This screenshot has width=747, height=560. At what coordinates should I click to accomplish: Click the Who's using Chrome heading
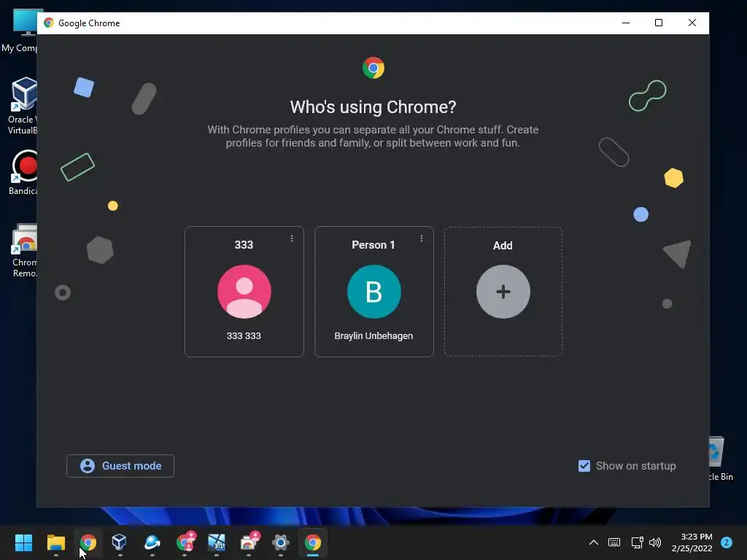(x=373, y=106)
